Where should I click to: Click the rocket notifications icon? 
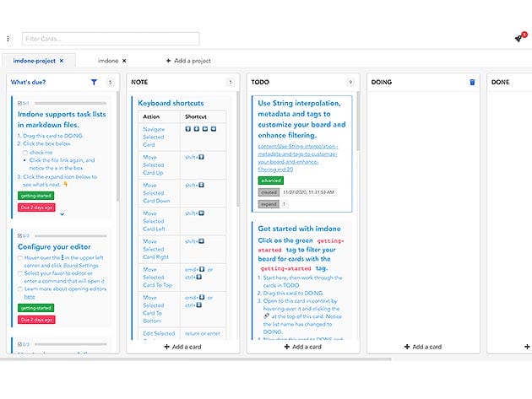coord(518,39)
